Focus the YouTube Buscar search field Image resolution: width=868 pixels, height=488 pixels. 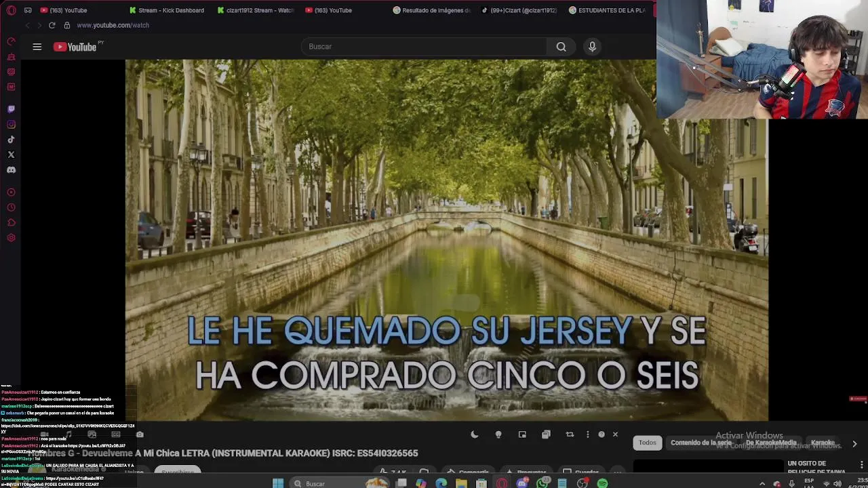[424, 47]
